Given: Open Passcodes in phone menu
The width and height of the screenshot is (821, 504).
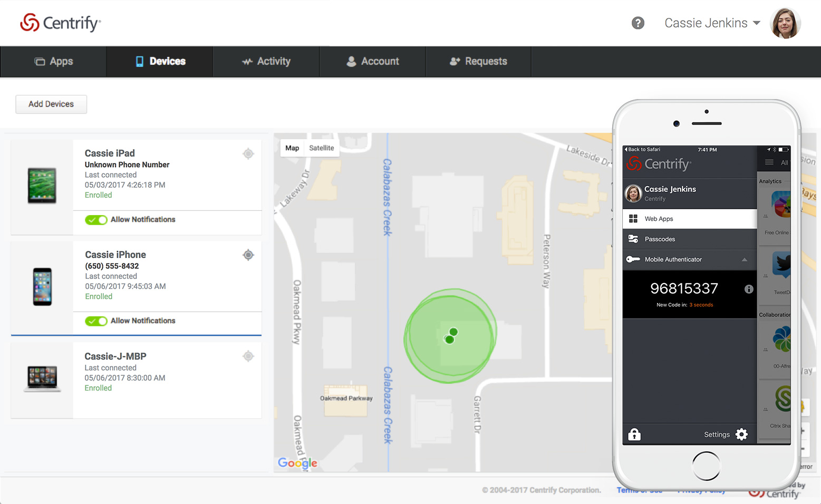Looking at the screenshot, I should click(x=690, y=239).
